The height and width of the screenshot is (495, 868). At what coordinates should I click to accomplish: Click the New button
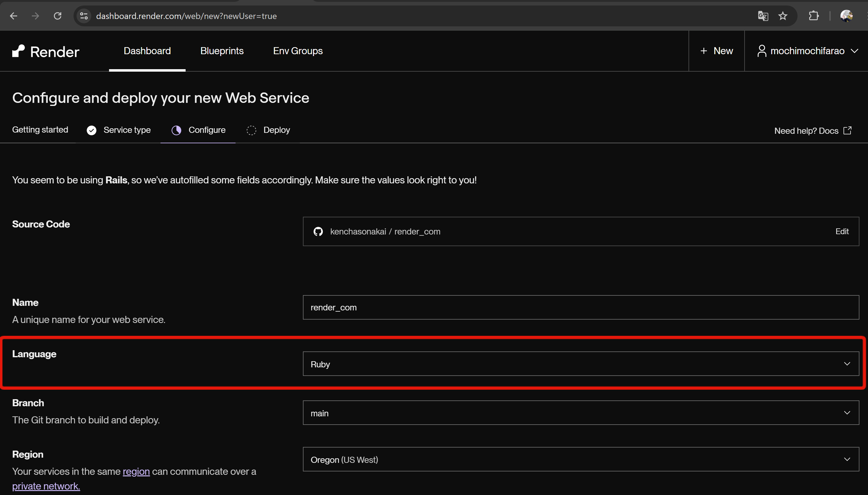point(717,51)
